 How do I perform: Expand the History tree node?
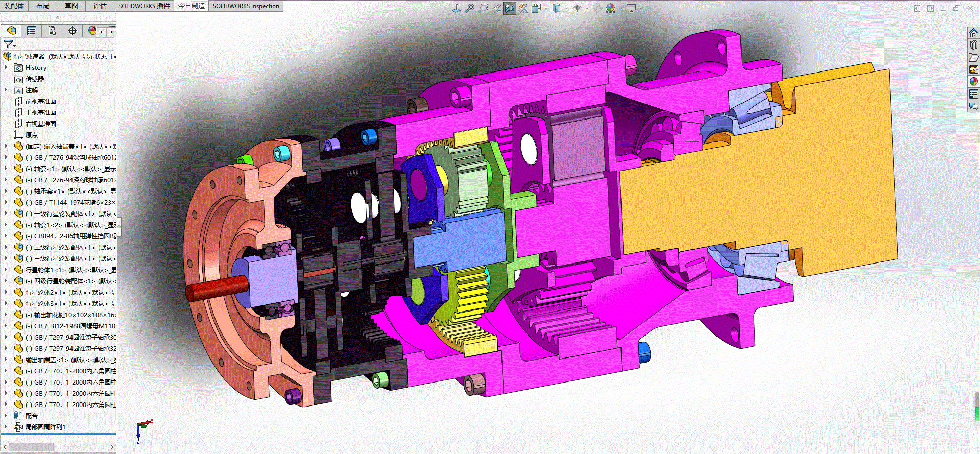[6, 67]
